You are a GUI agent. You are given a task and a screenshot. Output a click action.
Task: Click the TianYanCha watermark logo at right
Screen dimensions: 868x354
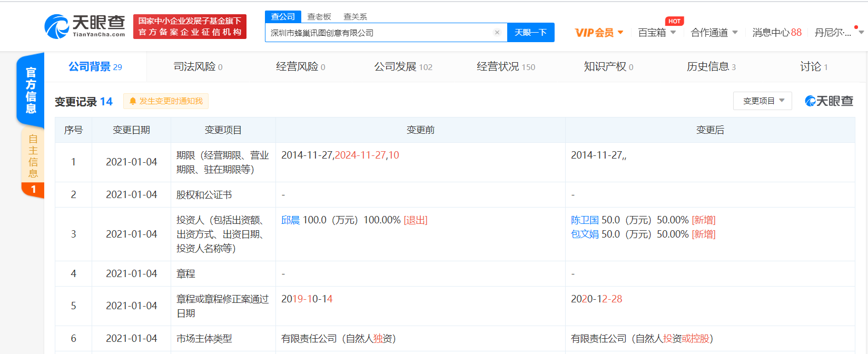(x=829, y=101)
